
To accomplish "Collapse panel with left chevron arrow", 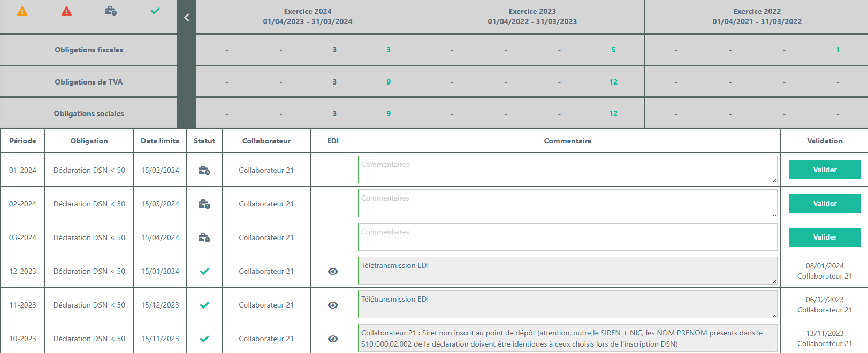I will click(186, 17).
